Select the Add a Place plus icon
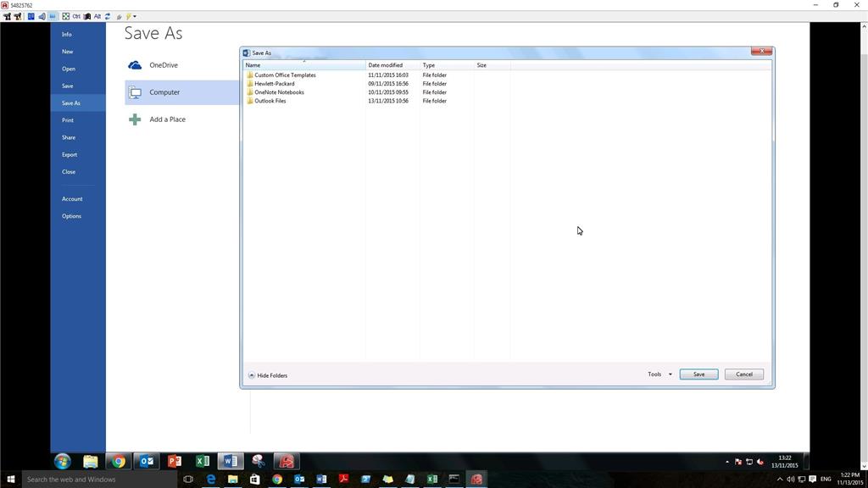 tap(135, 119)
